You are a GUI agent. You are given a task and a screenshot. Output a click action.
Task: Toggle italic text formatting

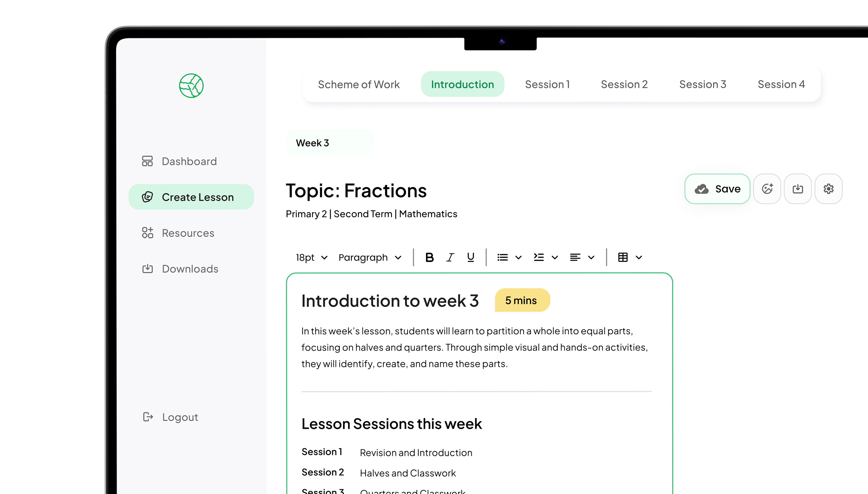450,258
